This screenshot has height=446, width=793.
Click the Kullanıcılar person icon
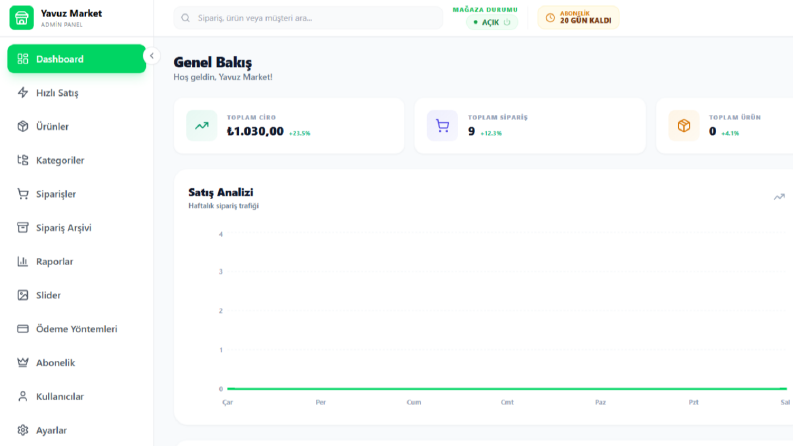23,396
